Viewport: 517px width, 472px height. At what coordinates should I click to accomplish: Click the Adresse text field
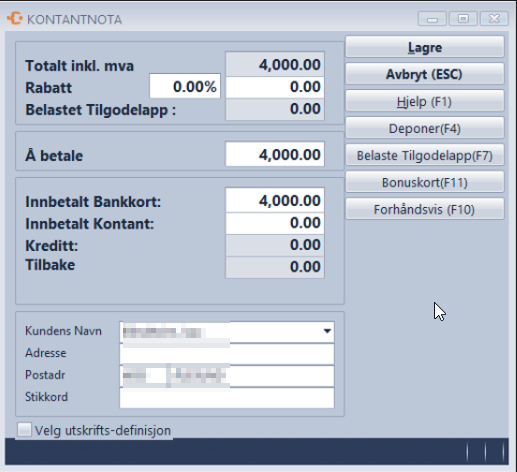pyautogui.click(x=227, y=354)
